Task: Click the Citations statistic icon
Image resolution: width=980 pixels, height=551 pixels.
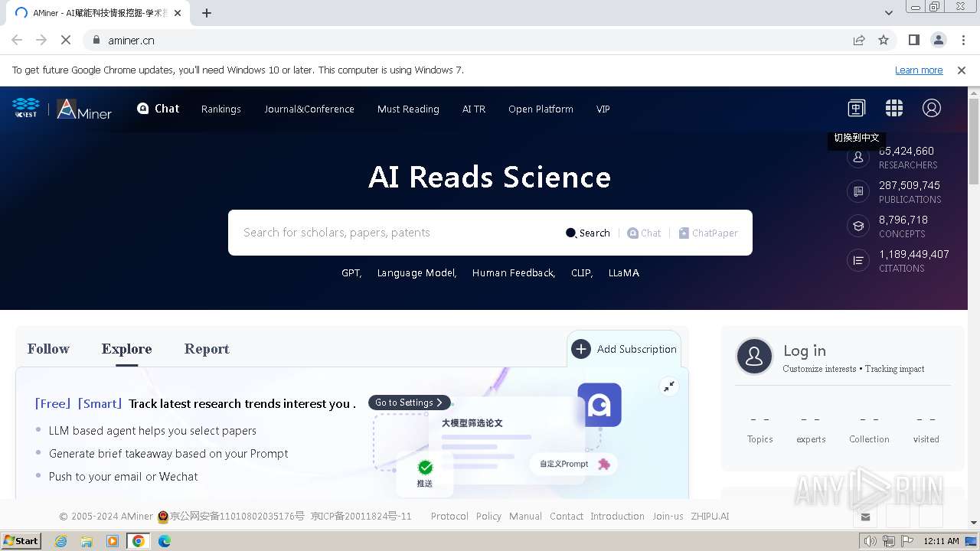Action: 858,260
